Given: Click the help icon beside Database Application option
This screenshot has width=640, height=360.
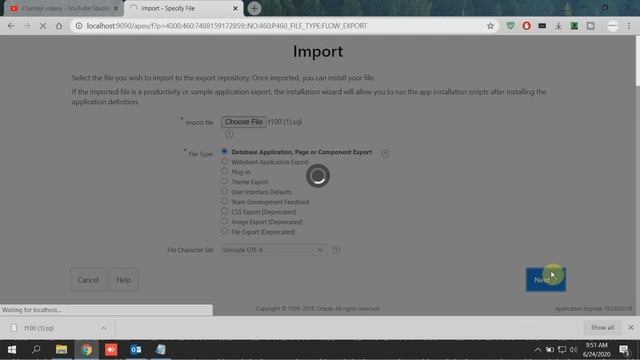Looking at the screenshot, I should 385,154.
